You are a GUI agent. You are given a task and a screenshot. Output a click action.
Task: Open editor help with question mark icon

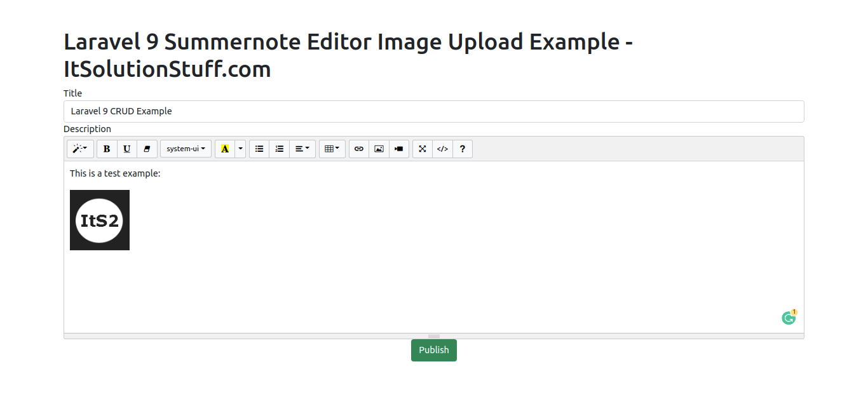coord(462,149)
